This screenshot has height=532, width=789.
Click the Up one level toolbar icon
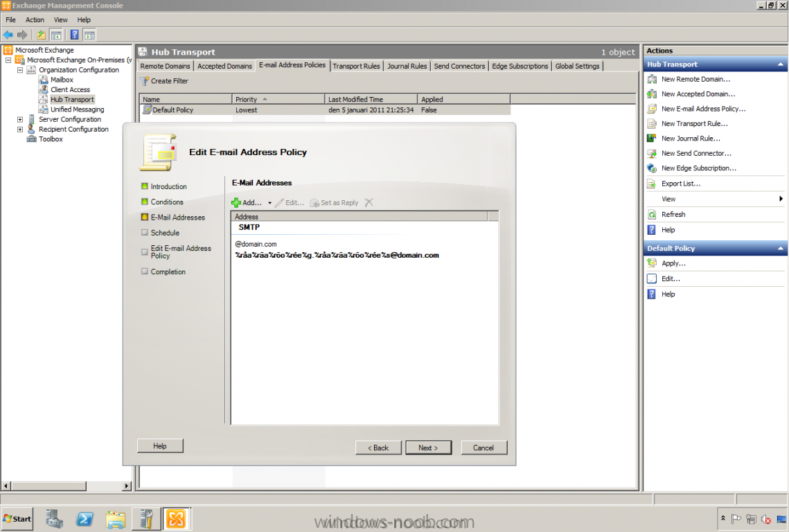[x=42, y=35]
